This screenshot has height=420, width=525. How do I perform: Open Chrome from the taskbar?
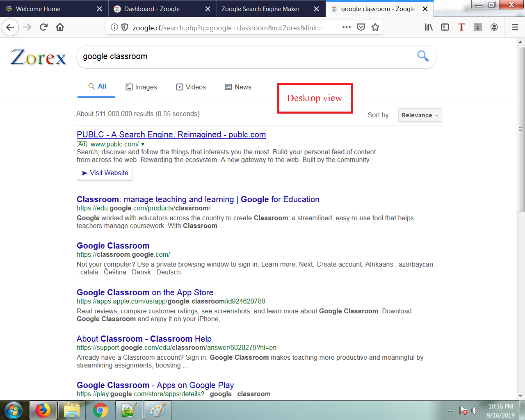point(100,410)
